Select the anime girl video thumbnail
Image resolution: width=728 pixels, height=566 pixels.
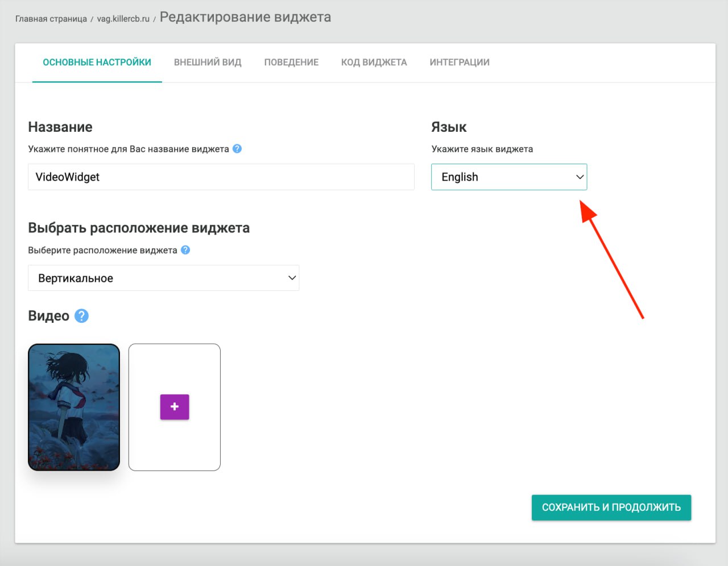(x=74, y=407)
